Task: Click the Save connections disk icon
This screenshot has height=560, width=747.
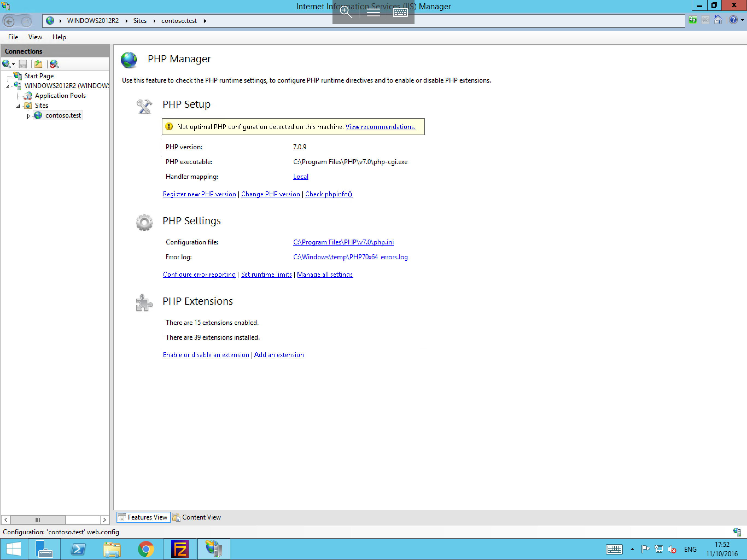Action: 23,64
